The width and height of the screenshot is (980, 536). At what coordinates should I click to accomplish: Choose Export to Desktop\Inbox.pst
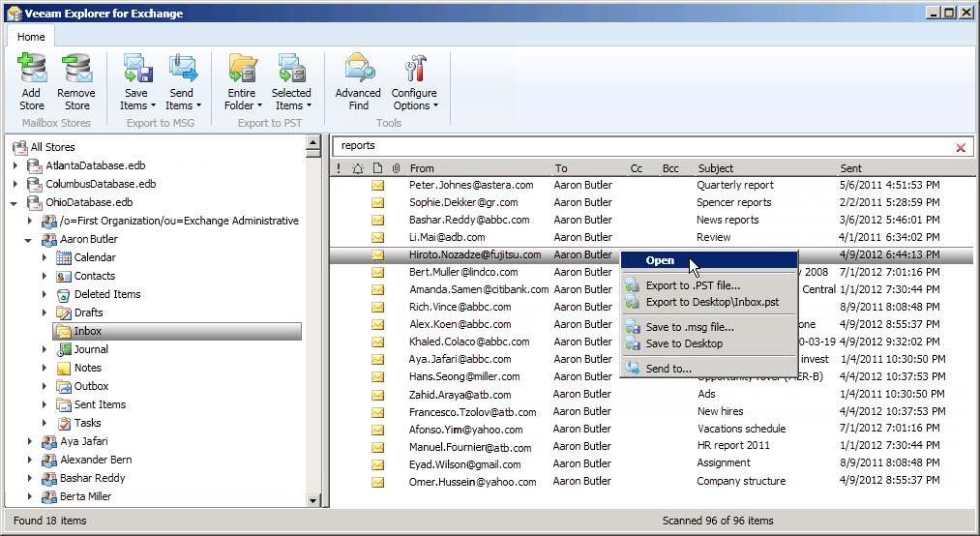click(x=709, y=302)
